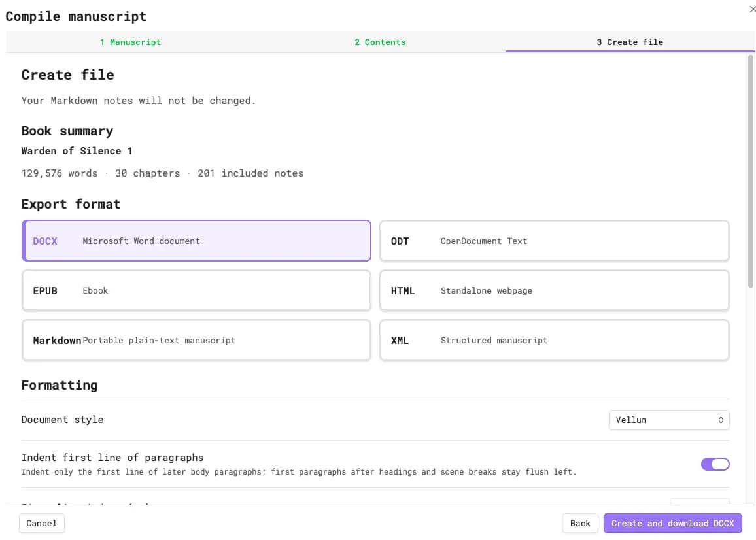
Task: Click the Export format heading
Action: pyautogui.click(x=71, y=205)
